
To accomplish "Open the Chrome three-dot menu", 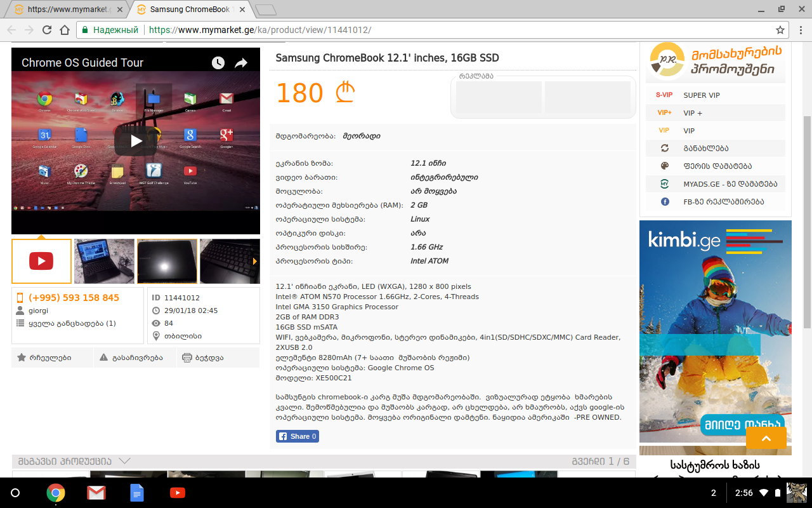I will [801, 30].
